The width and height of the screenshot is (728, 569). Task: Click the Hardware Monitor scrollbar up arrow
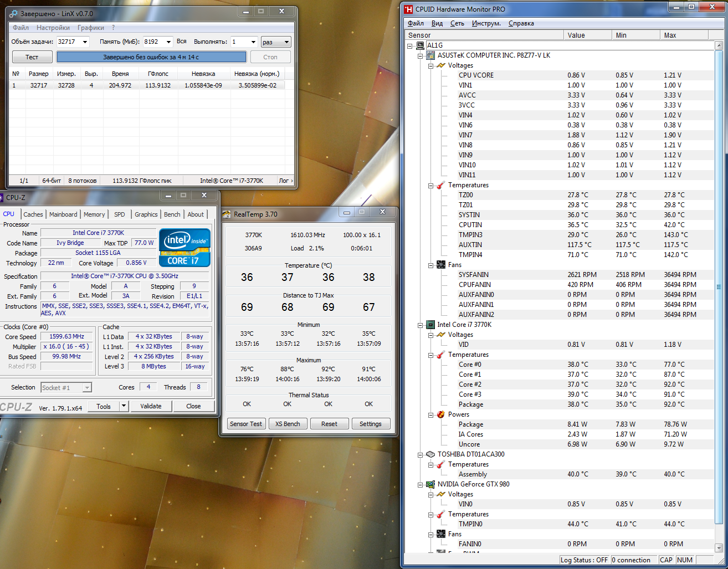[719, 45]
